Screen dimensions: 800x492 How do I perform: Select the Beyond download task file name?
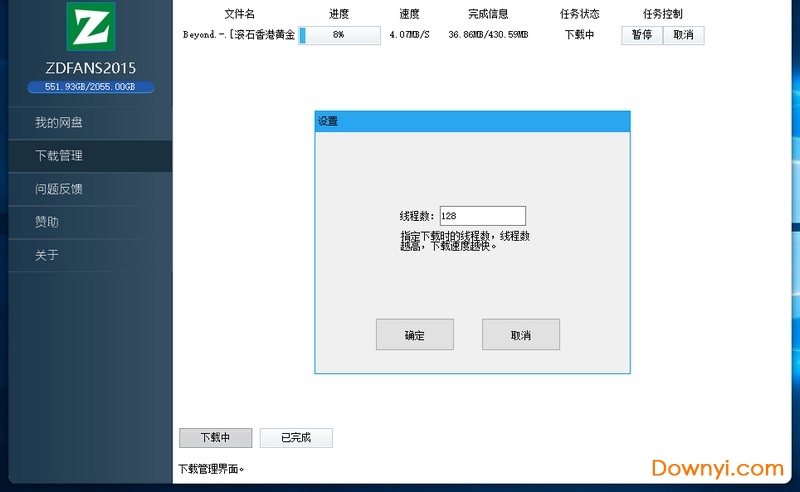(x=239, y=35)
